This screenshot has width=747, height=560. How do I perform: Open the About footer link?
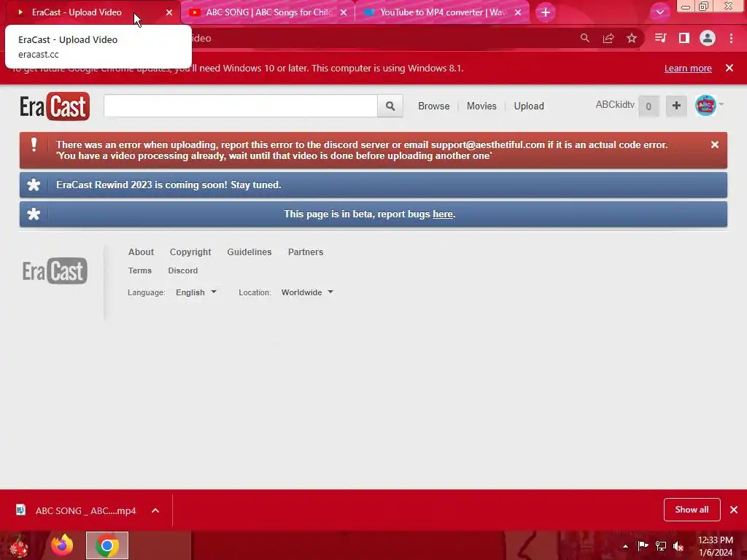[x=141, y=252]
